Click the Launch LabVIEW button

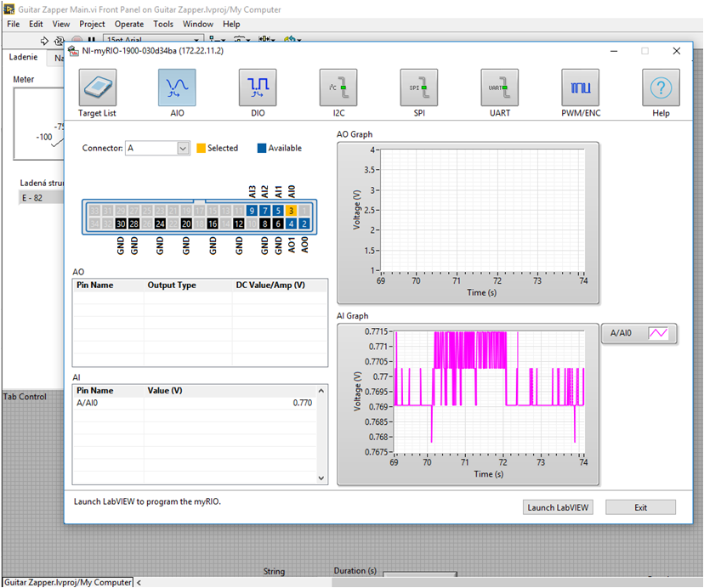tap(558, 507)
